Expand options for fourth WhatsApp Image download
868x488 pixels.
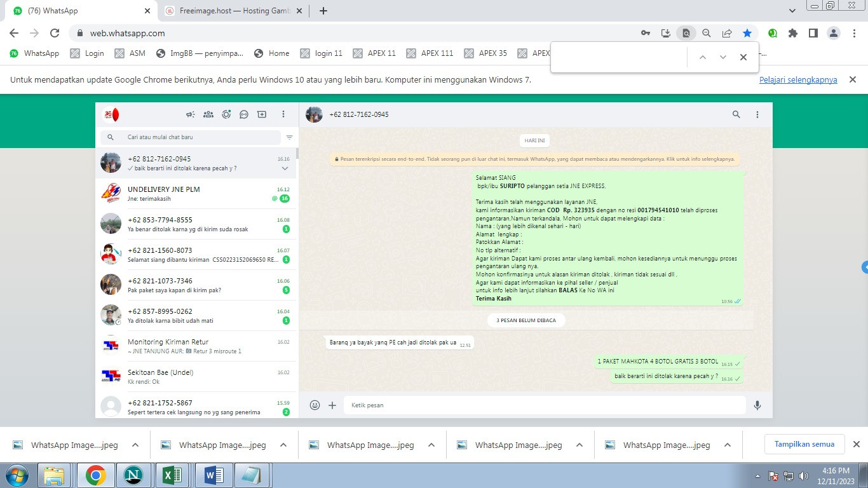click(x=580, y=445)
